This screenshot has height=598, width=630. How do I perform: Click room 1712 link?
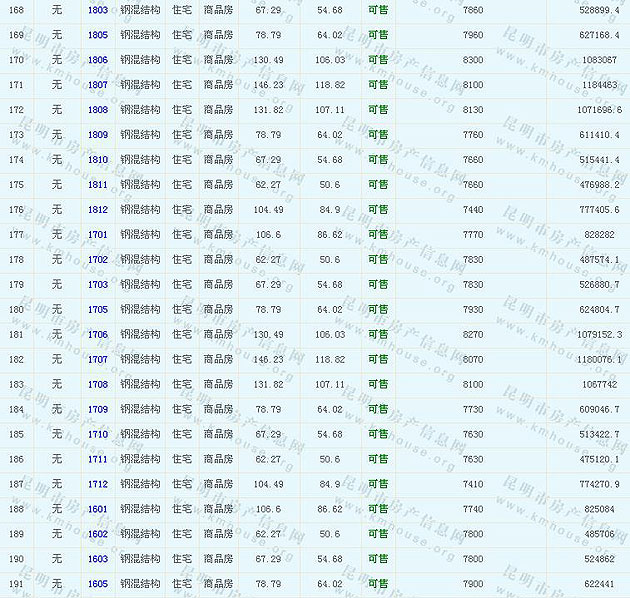[97, 485]
